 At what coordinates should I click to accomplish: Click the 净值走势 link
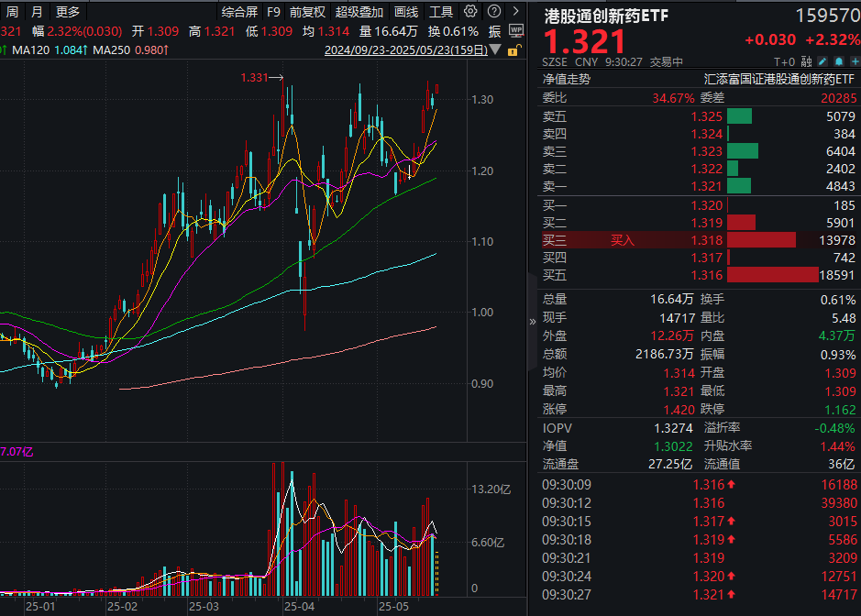567,79
